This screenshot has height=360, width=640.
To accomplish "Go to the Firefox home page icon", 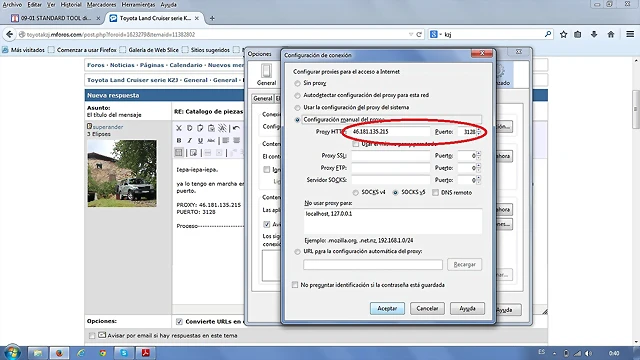I will point(611,35).
